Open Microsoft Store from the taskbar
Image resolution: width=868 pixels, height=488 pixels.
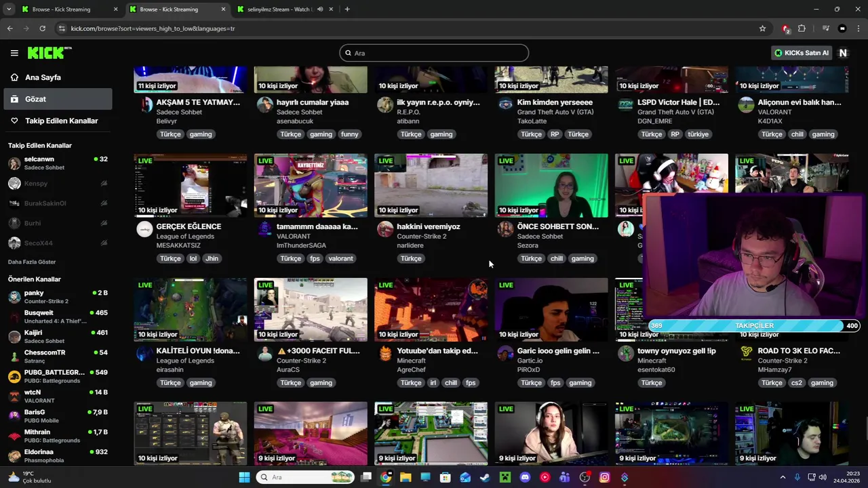tap(446, 477)
